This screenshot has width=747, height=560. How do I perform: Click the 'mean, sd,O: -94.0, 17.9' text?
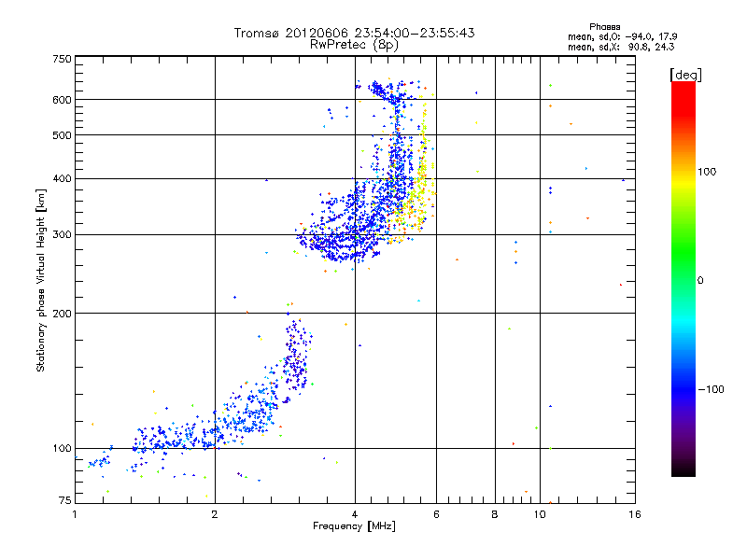click(622, 36)
